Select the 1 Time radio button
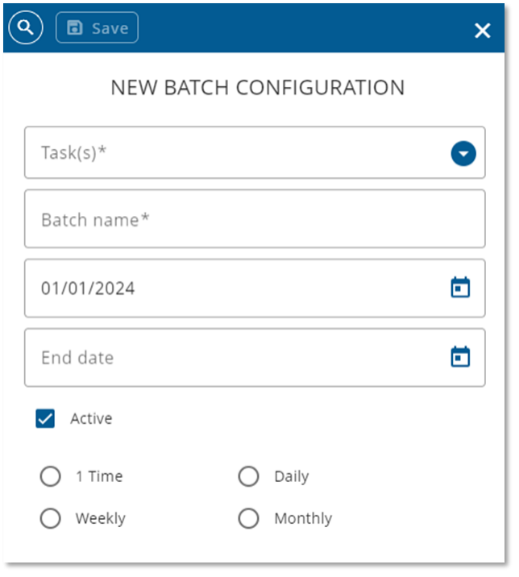The width and height of the screenshot is (519, 577). tap(50, 477)
